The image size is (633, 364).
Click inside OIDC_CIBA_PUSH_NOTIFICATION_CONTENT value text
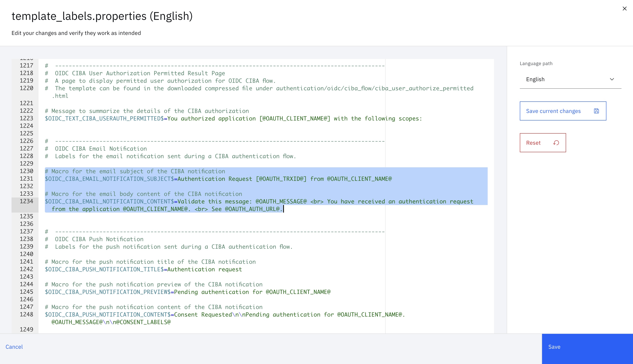[289, 315]
